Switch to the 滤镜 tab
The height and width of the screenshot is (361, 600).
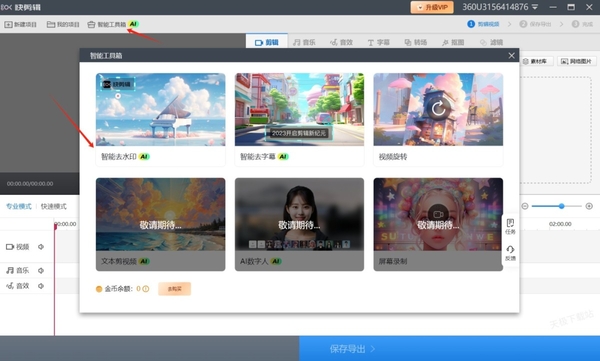tap(491, 42)
